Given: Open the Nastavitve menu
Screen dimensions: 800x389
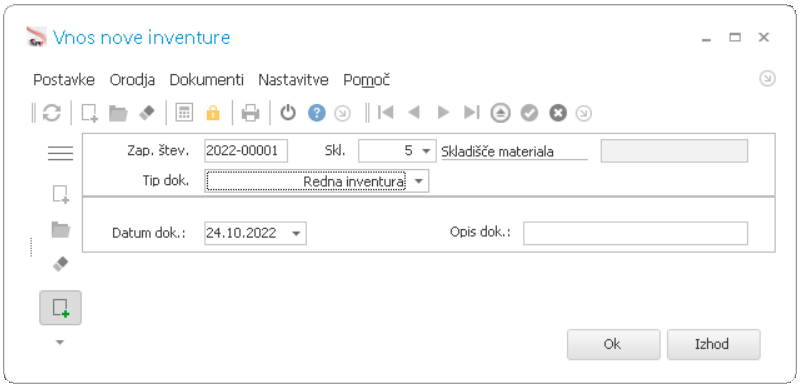Looking at the screenshot, I should 293,80.
